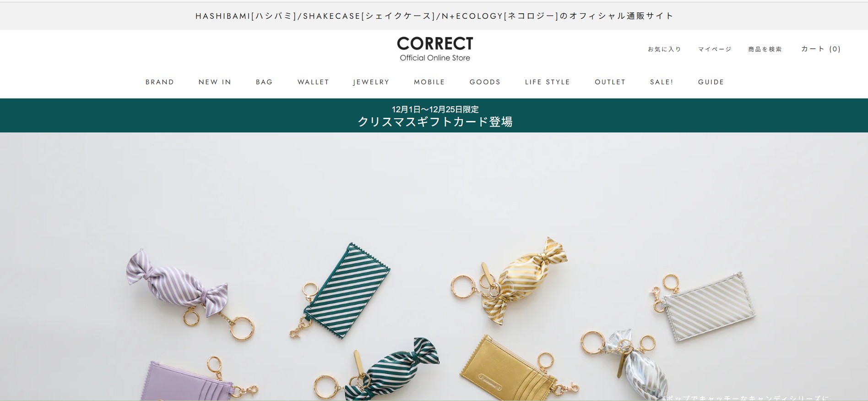Select the WALLET navigation item
The width and height of the screenshot is (868, 401).
(x=313, y=82)
